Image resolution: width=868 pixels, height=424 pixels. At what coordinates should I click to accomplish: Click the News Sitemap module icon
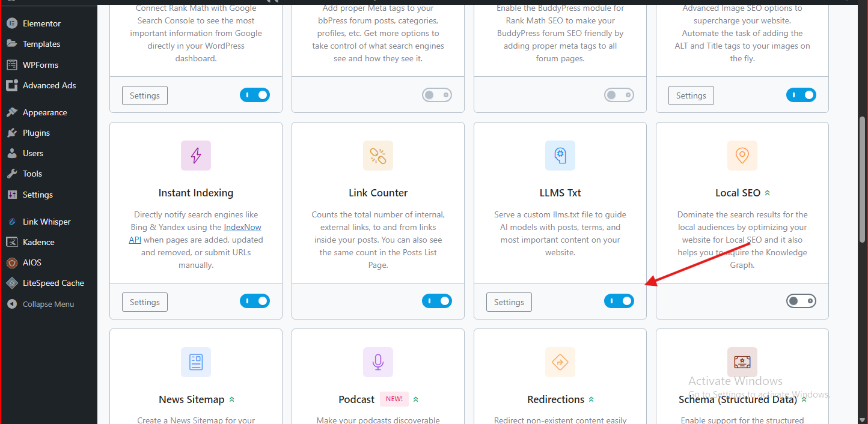pos(195,362)
